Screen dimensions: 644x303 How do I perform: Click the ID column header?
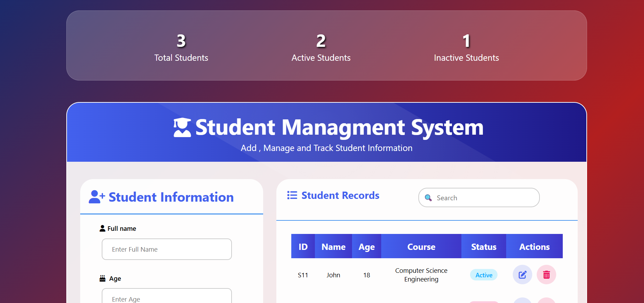coord(303,246)
